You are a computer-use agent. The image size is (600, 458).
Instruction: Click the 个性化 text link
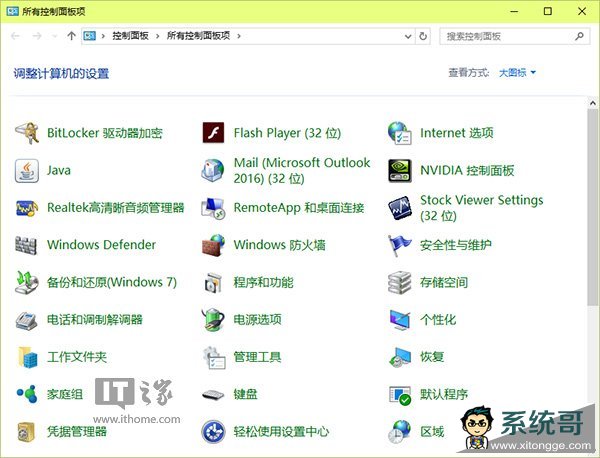438,319
